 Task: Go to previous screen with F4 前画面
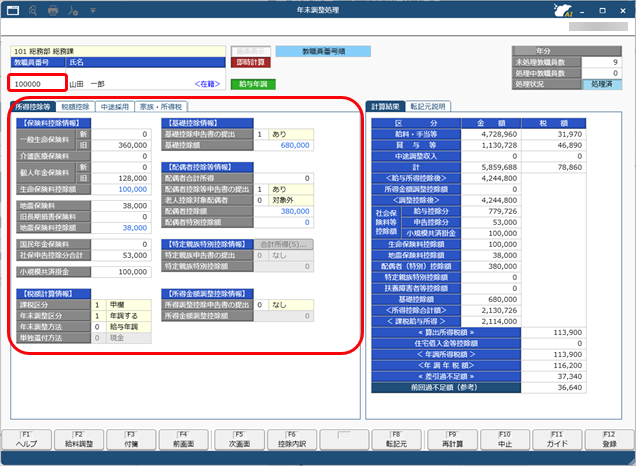183,440
